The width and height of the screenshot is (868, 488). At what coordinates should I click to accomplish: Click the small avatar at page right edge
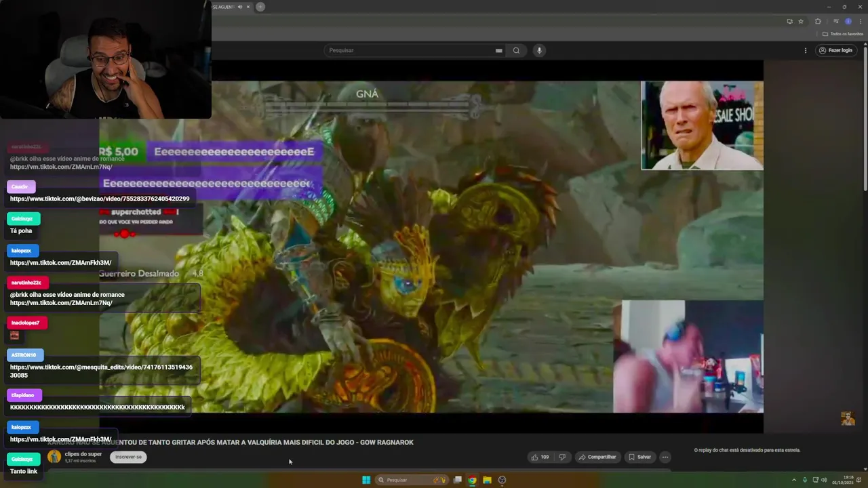848,418
